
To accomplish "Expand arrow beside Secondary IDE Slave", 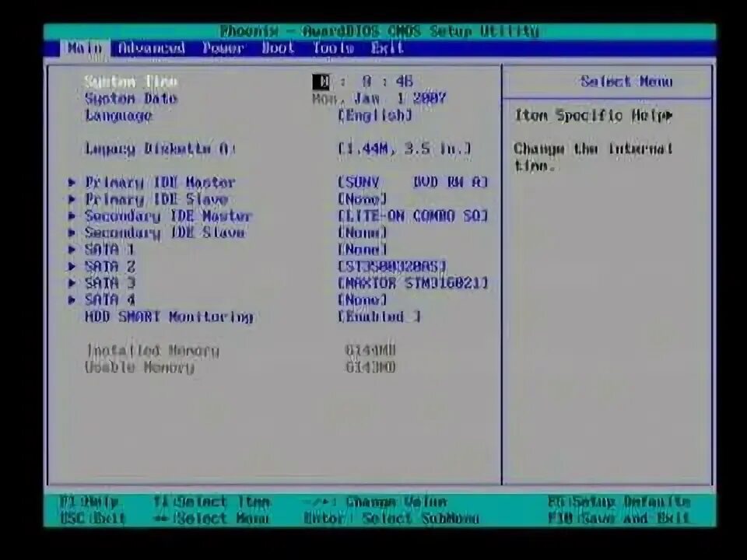I will pos(72,233).
